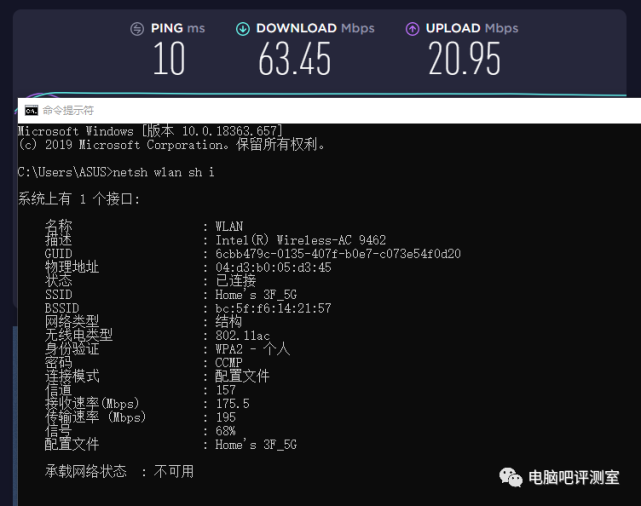
Task: Click the cipher value CCMP
Action: pyautogui.click(x=229, y=363)
